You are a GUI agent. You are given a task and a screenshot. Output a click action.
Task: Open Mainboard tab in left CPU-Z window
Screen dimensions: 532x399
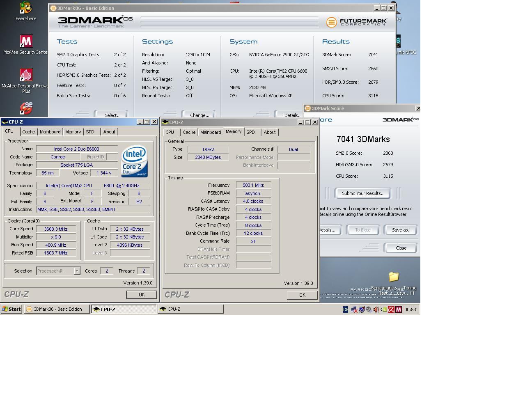(50, 132)
